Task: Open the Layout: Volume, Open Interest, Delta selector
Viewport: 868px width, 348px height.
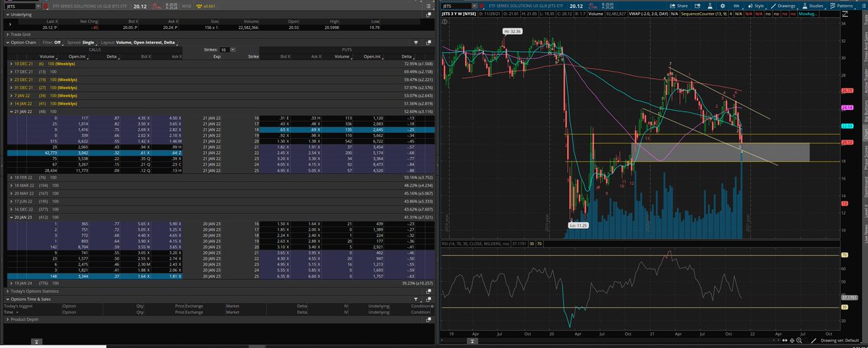Action: pyautogui.click(x=140, y=43)
